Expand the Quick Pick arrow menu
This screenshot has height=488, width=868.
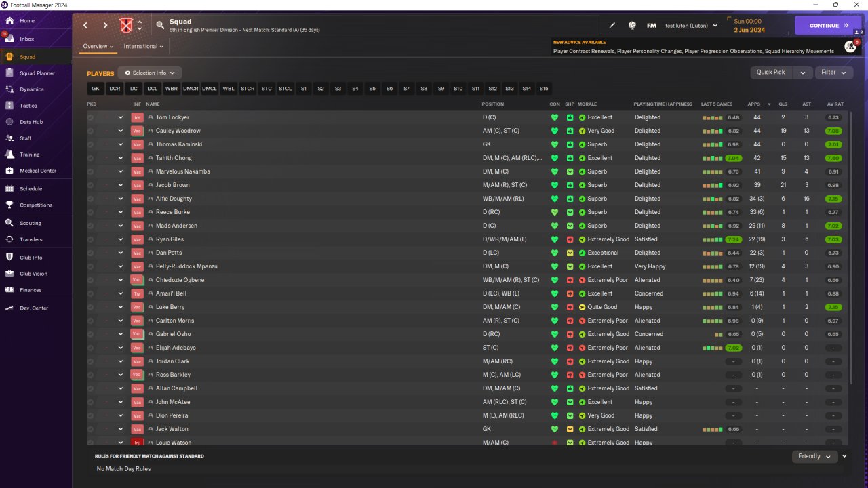point(803,73)
